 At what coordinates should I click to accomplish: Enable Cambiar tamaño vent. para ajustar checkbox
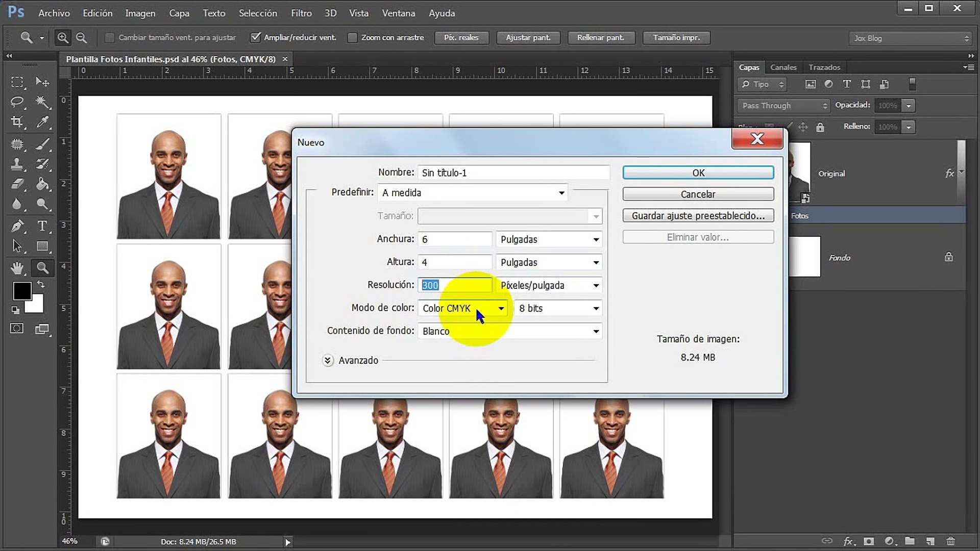point(109,37)
